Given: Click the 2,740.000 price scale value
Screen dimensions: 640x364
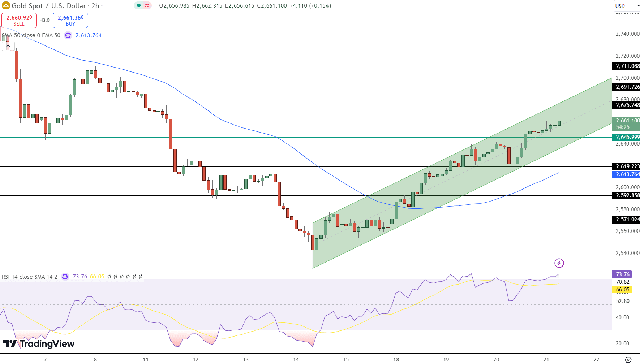Looking at the screenshot, I should tap(627, 34).
